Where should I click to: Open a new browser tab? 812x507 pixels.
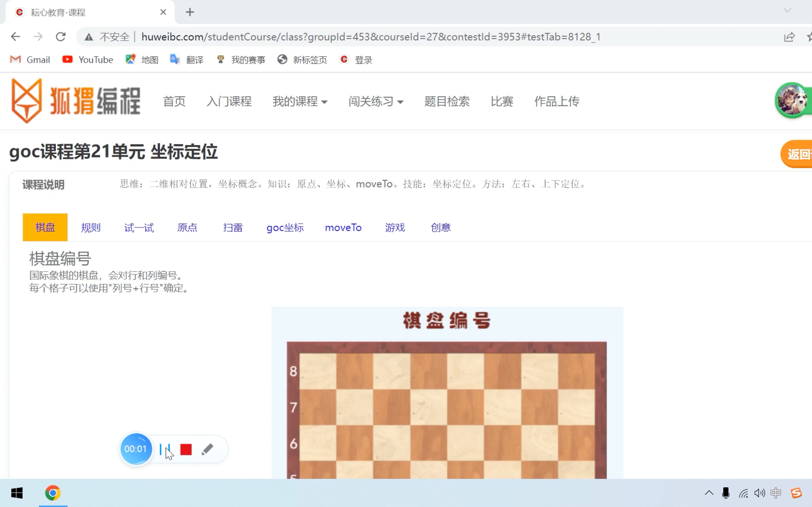(190, 12)
